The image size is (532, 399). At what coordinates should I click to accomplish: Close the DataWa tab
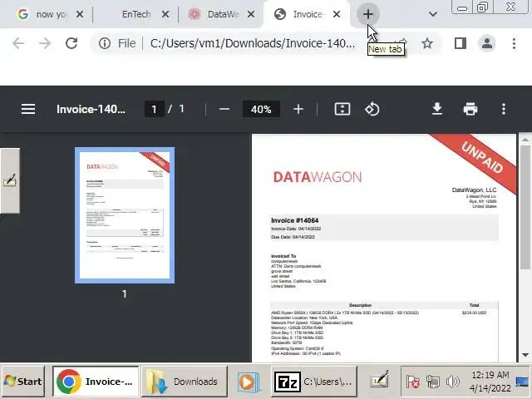(x=251, y=14)
